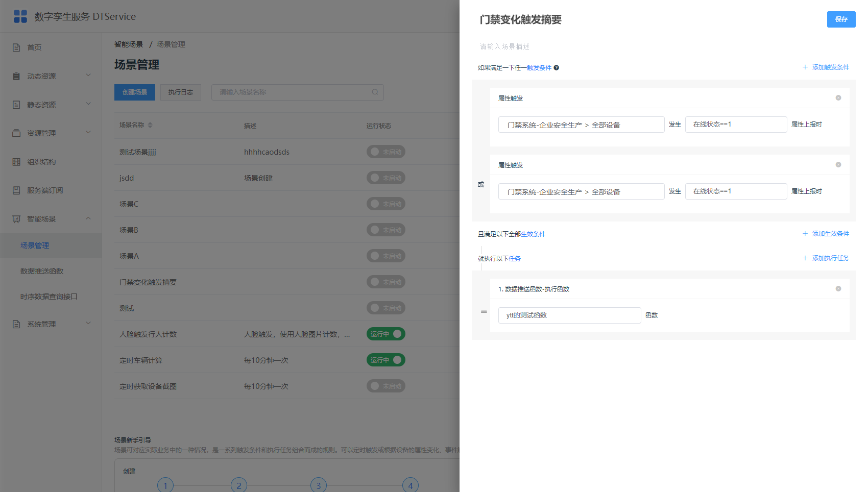The image size is (868, 492).
Task: Remove the second 属性触发 condition
Action: (x=838, y=165)
